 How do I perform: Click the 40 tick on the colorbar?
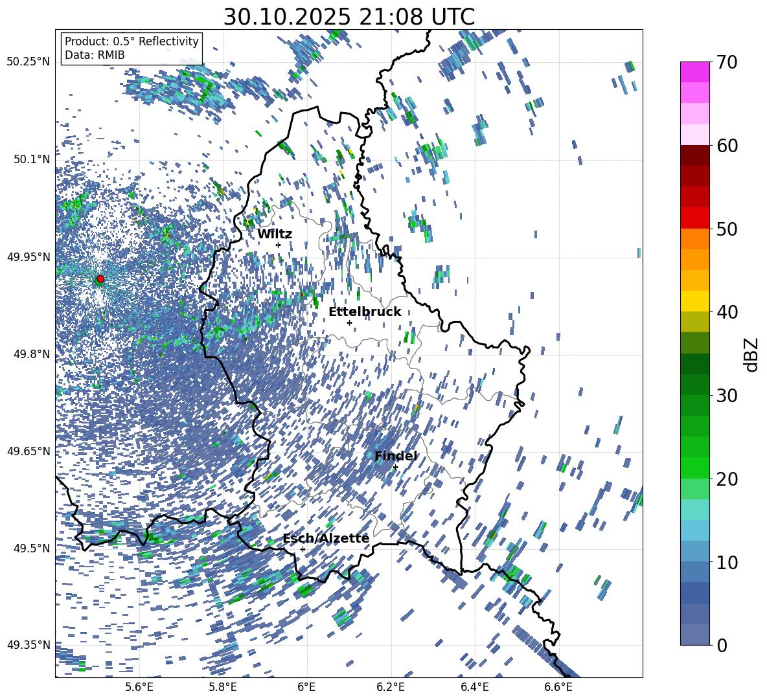(x=727, y=312)
